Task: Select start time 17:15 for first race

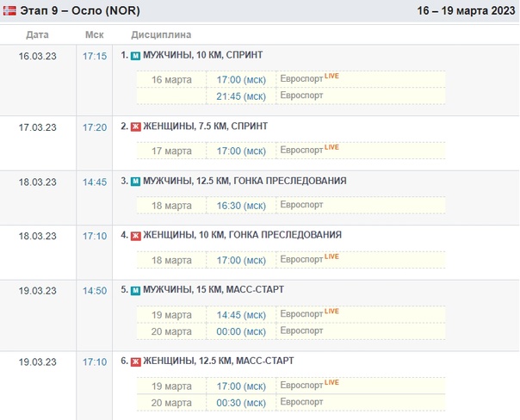Action: click(95, 56)
